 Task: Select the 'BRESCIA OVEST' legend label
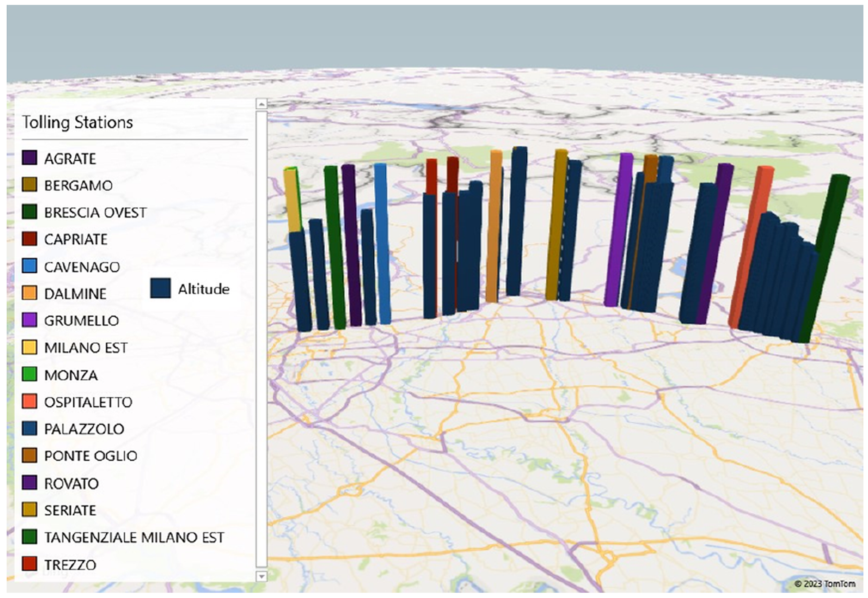(x=96, y=212)
